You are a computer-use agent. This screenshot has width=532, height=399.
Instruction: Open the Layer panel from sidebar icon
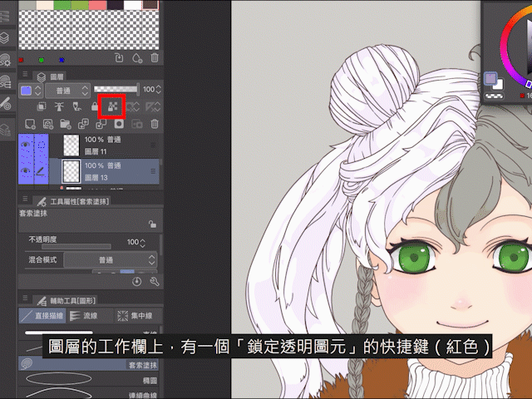point(5,37)
